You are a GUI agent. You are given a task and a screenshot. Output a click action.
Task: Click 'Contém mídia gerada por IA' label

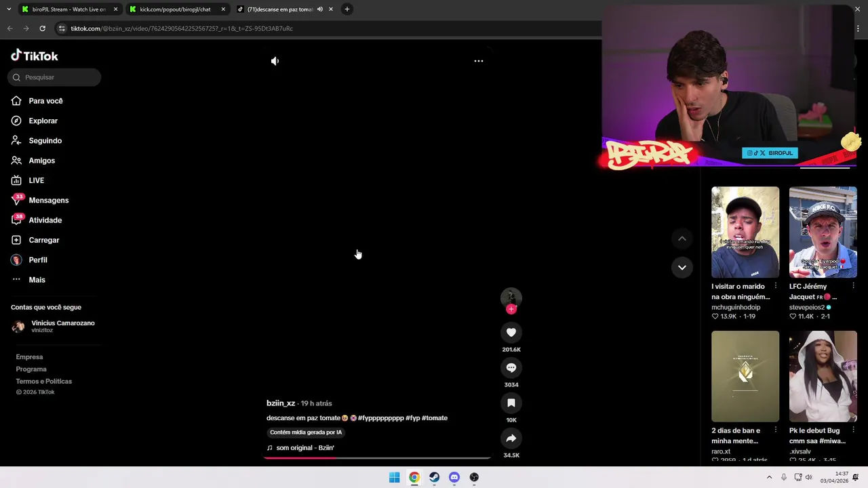[306, 432]
